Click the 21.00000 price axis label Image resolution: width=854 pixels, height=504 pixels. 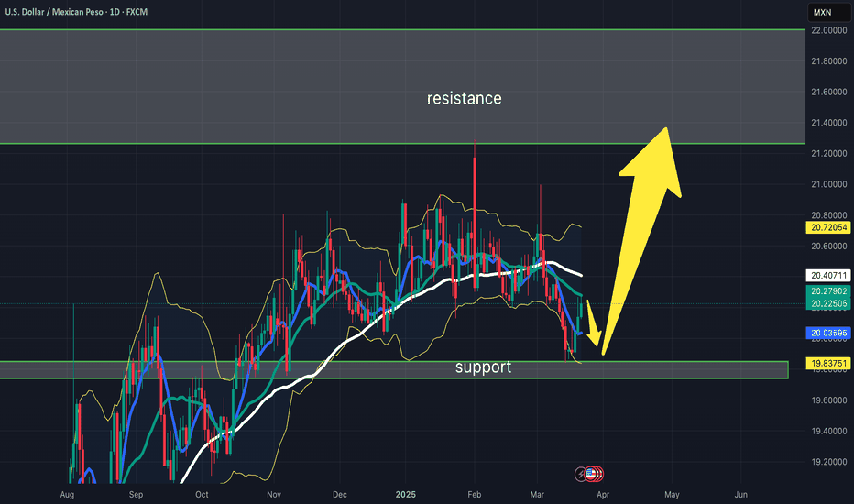click(x=828, y=184)
